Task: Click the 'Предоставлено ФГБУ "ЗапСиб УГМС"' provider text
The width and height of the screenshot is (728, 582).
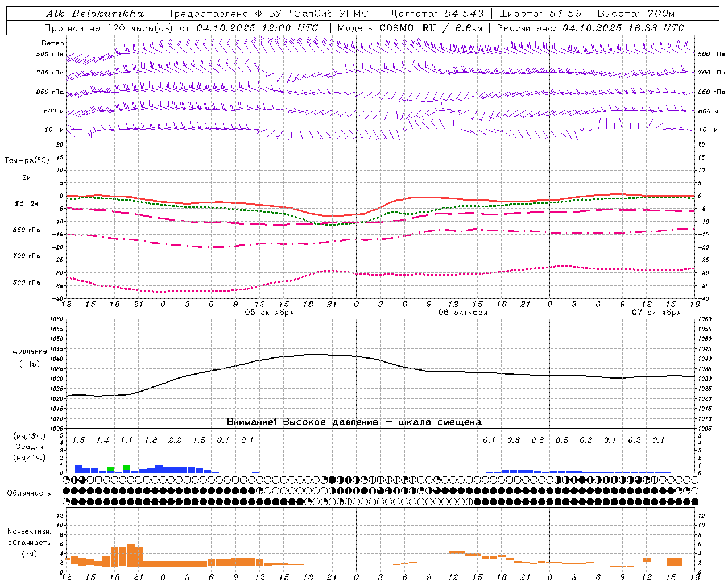Action: [270, 14]
